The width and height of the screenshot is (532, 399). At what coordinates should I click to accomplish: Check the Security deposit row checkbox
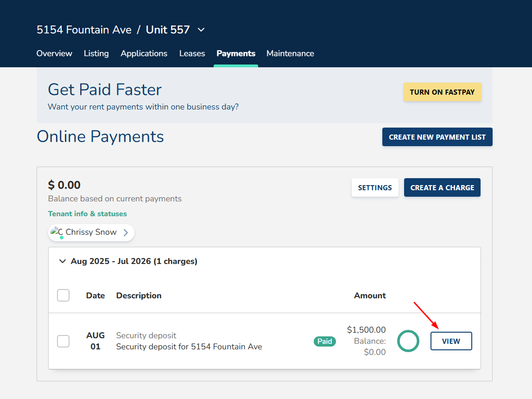63,341
